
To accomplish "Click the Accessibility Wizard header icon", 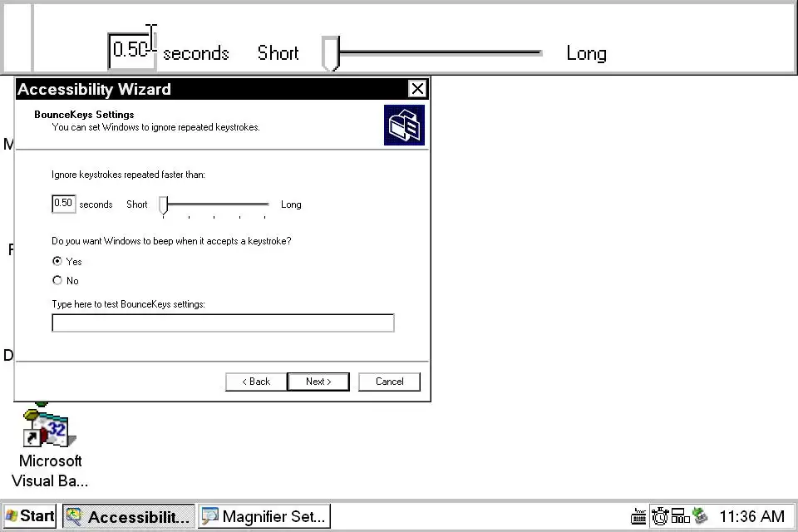I will click(x=404, y=126).
